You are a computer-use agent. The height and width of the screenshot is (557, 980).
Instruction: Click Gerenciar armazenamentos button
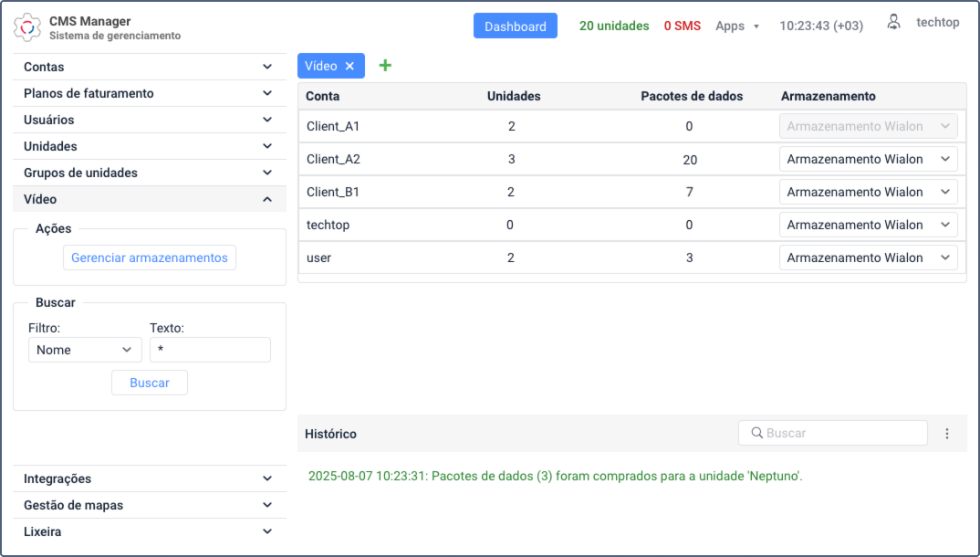pyautogui.click(x=150, y=257)
